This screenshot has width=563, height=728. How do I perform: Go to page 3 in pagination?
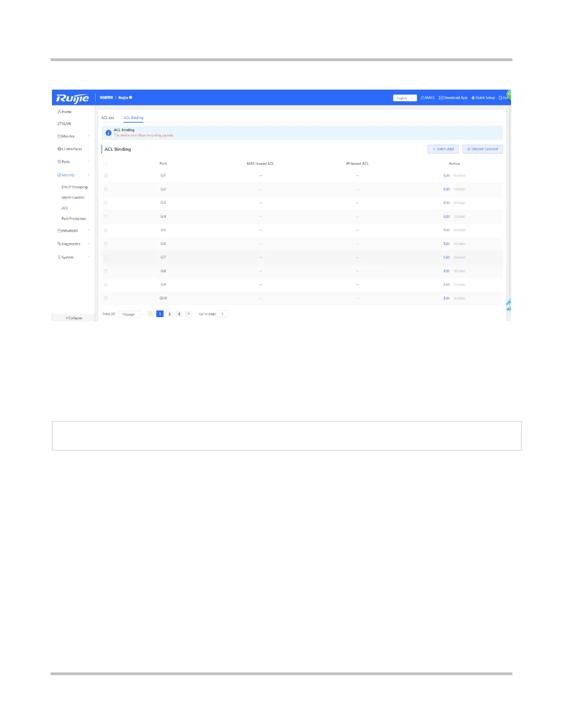coord(179,314)
